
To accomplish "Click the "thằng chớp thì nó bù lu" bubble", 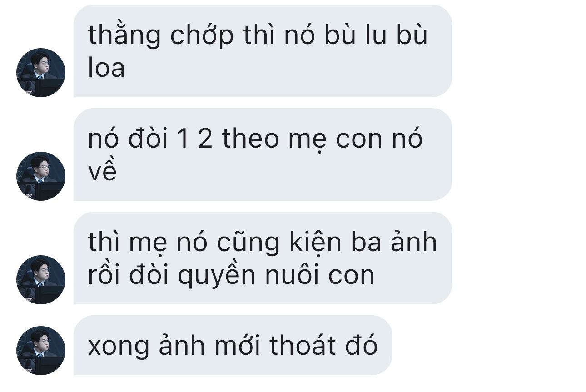I will click(x=263, y=51).
